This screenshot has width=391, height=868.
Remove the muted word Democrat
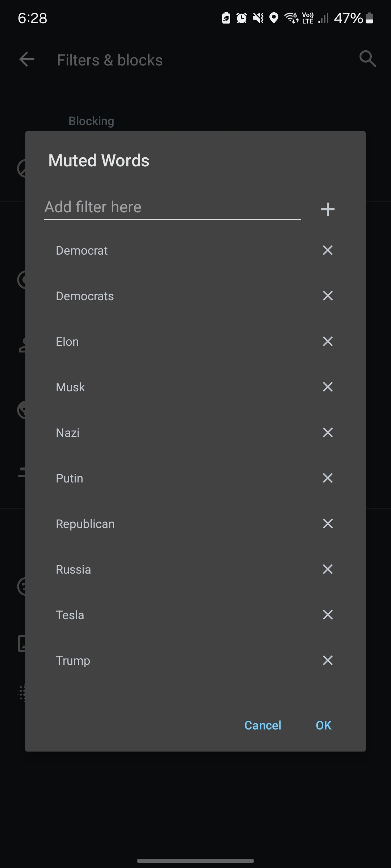point(328,250)
